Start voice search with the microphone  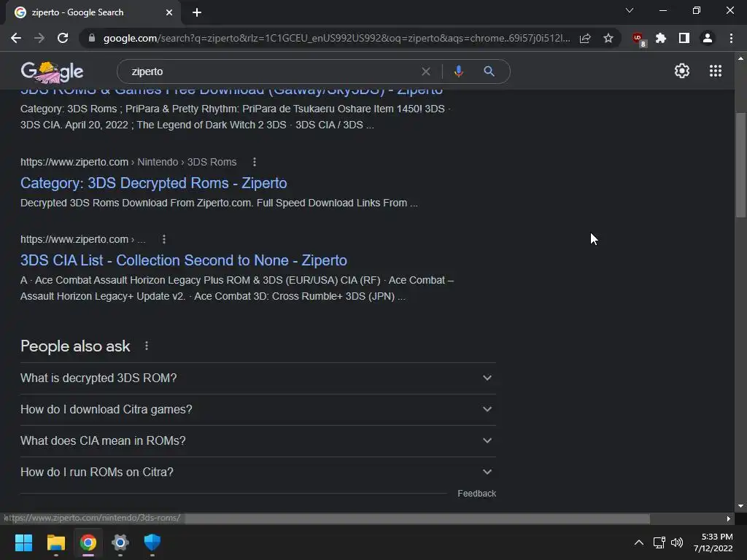click(x=458, y=71)
